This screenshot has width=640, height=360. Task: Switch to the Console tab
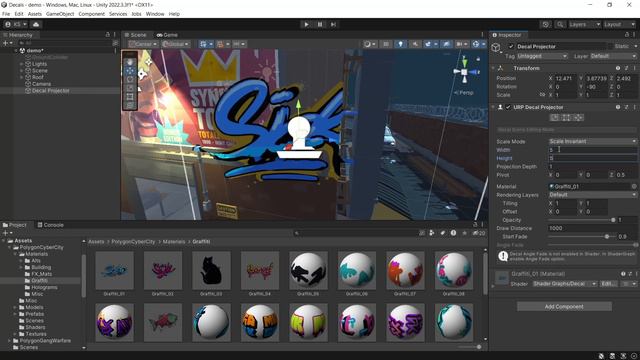pyautogui.click(x=51, y=225)
